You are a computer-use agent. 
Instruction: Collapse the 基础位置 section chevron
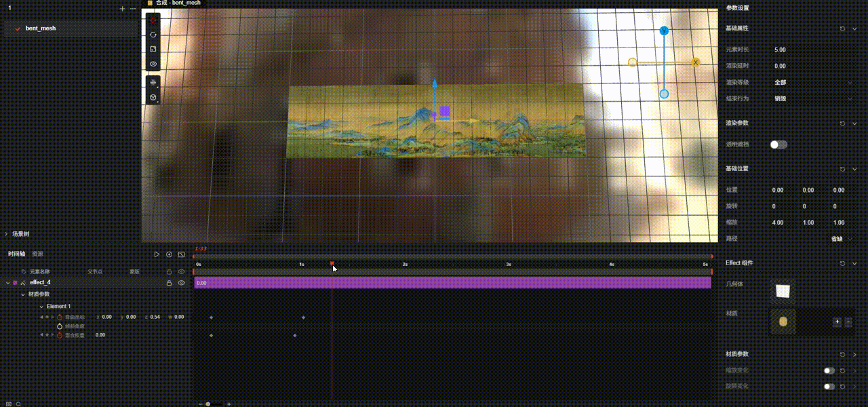click(854, 169)
